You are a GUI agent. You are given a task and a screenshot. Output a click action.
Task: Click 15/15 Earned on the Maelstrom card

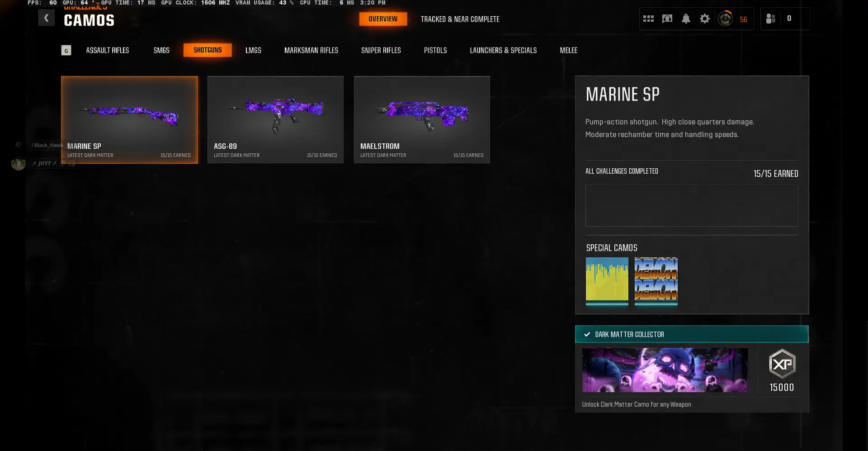[468, 156]
